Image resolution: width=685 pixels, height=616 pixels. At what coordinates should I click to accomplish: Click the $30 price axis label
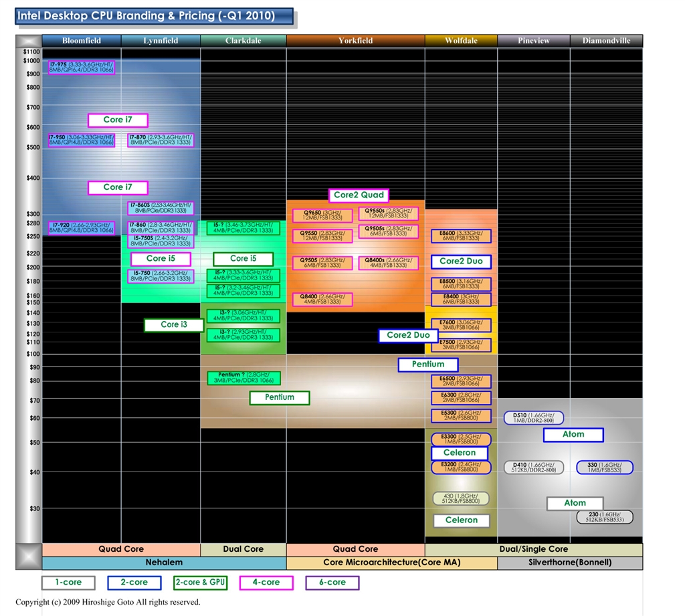(35, 508)
